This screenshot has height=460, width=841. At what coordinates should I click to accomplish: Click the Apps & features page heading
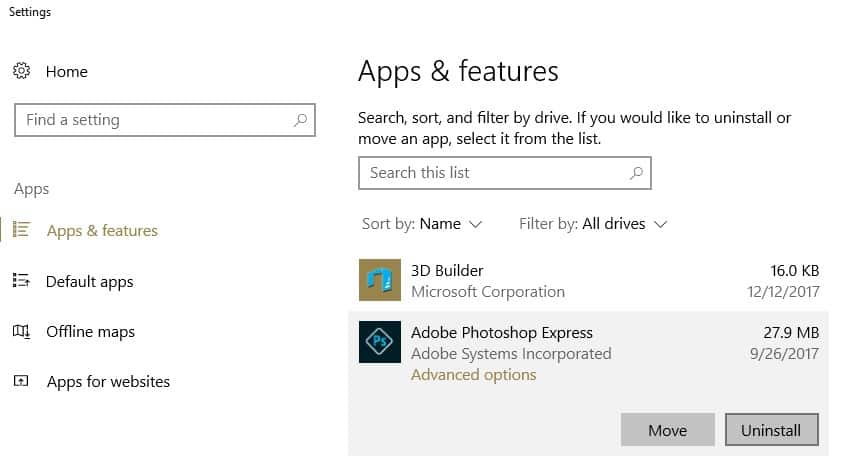(x=458, y=71)
